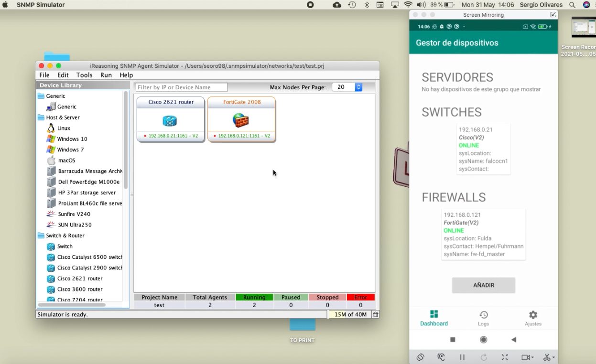Click the greyed refresh icon in mirroring toolbar
This screenshot has width=596, height=364.
pyautogui.click(x=484, y=357)
